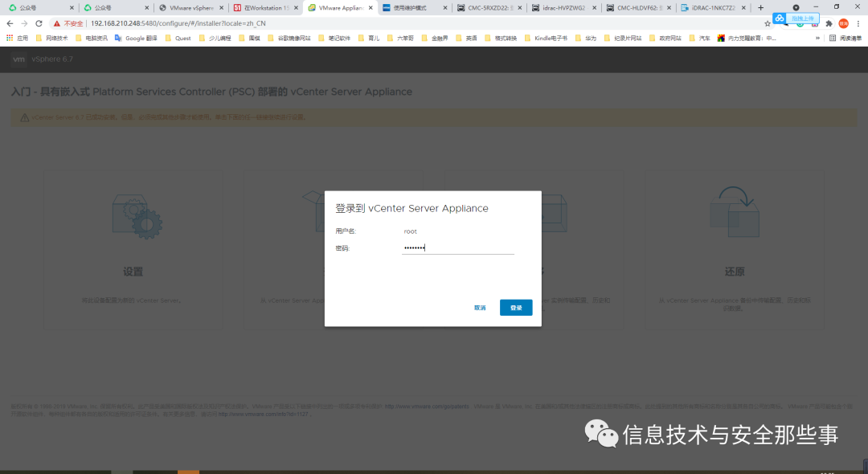The height and width of the screenshot is (474, 868).
Task: Switch to the VMware vSphere tab
Action: pos(191,8)
